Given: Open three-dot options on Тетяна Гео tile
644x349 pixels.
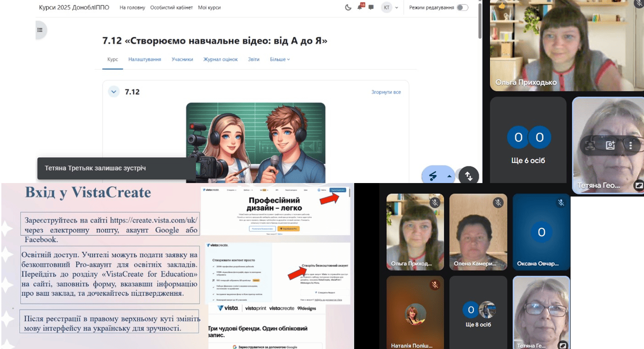Looking at the screenshot, I should coord(630,145).
